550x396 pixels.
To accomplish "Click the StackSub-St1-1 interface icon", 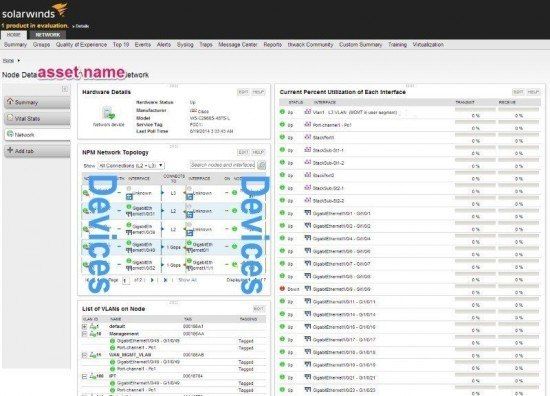I will [x=308, y=150].
